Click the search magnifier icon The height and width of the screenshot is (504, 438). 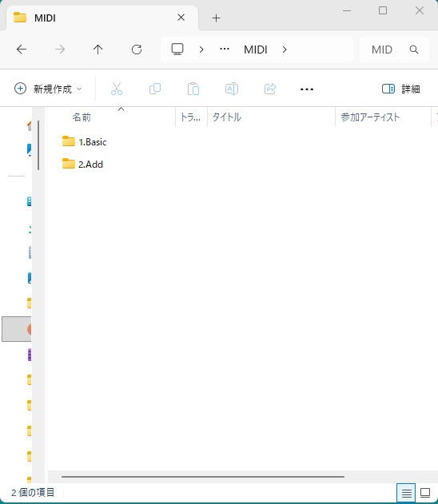coord(414,50)
